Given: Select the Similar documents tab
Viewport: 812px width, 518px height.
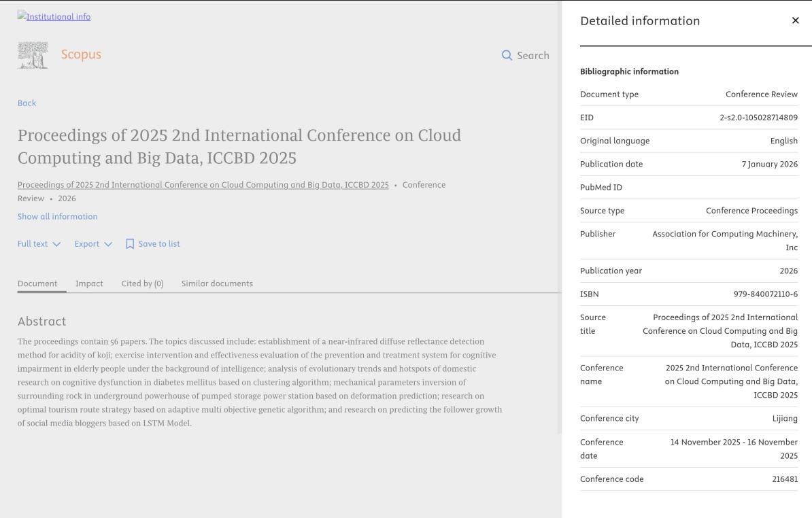Looking at the screenshot, I should (217, 283).
